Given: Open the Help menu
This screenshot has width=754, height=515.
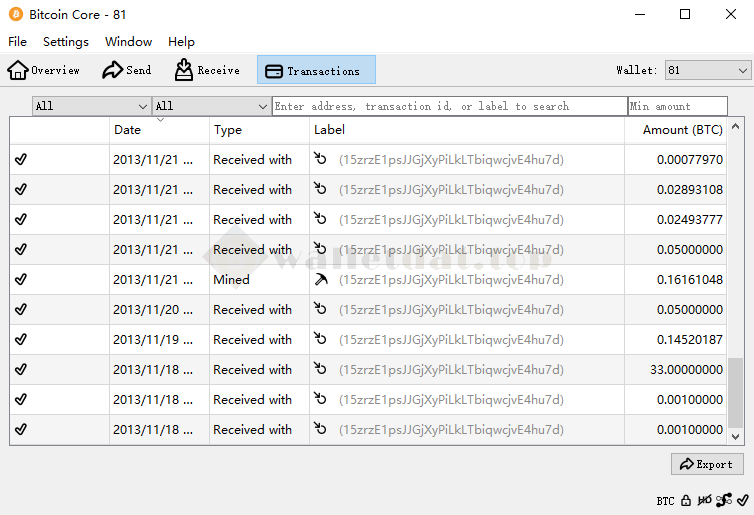Looking at the screenshot, I should point(181,42).
